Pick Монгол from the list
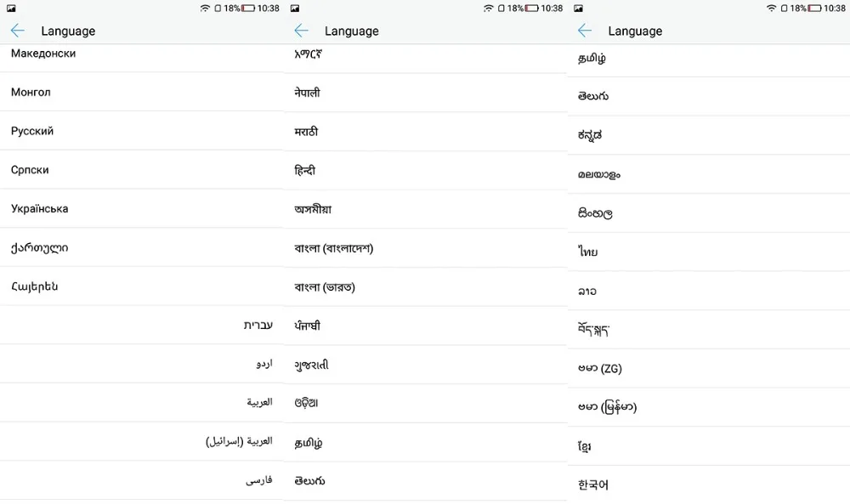The height and width of the screenshot is (504, 850). point(31,92)
